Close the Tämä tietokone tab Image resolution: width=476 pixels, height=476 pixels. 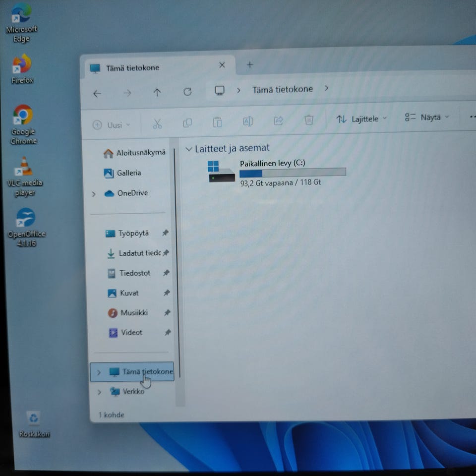(x=222, y=65)
